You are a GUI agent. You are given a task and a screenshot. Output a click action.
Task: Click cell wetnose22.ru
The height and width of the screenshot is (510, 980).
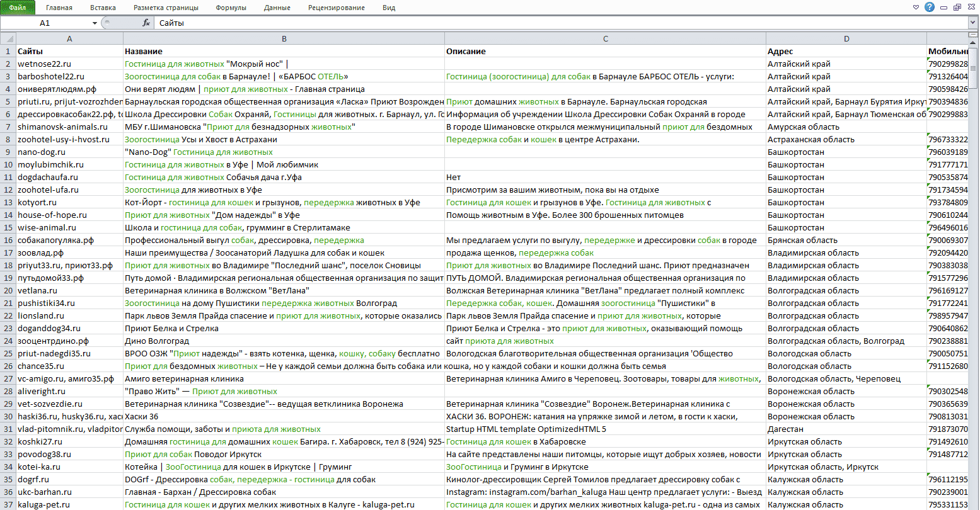click(x=69, y=64)
